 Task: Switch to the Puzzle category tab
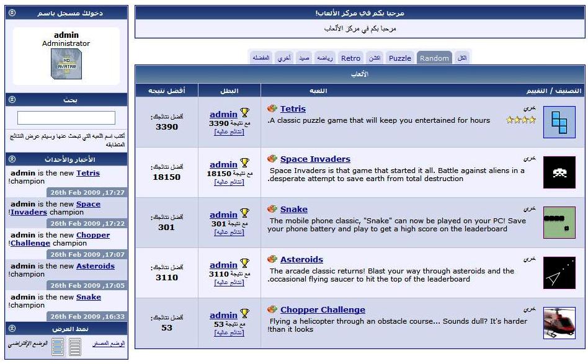click(399, 58)
